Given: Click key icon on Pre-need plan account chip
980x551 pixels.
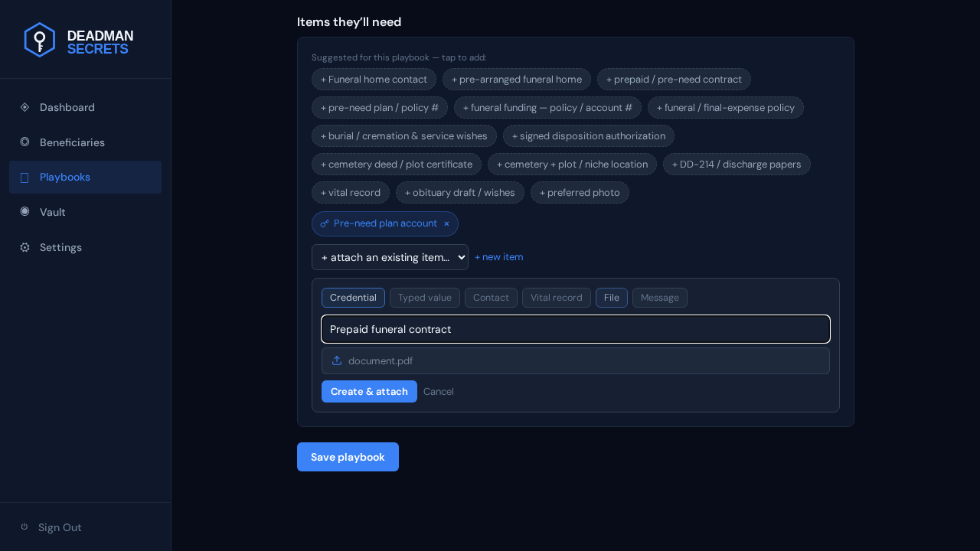Looking at the screenshot, I should (x=325, y=223).
